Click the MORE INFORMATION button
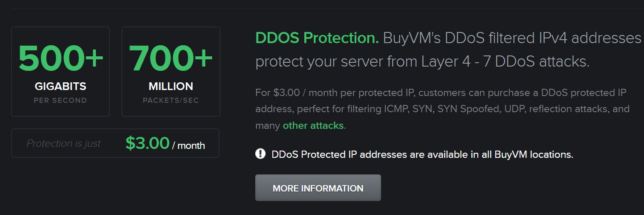 (x=318, y=188)
